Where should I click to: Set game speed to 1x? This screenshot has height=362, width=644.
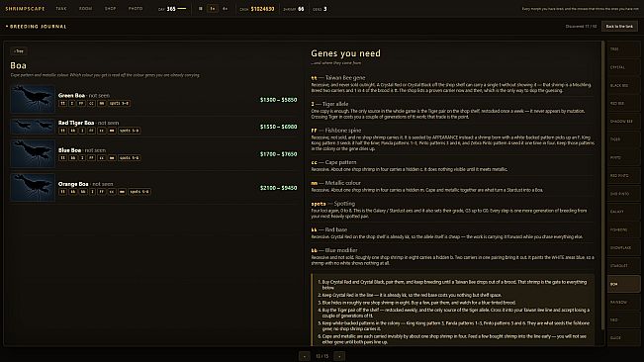pyautogui.click(x=213, y=9)
